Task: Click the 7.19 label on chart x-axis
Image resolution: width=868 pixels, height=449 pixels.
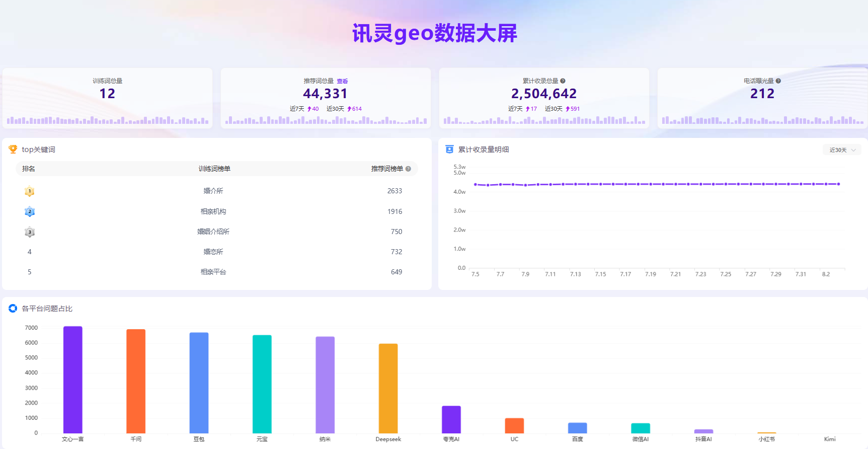Action: click(x=651, y=274)
